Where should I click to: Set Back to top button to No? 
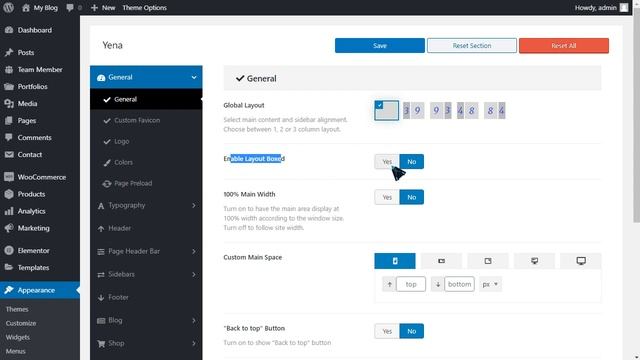[x=411, y=331]
